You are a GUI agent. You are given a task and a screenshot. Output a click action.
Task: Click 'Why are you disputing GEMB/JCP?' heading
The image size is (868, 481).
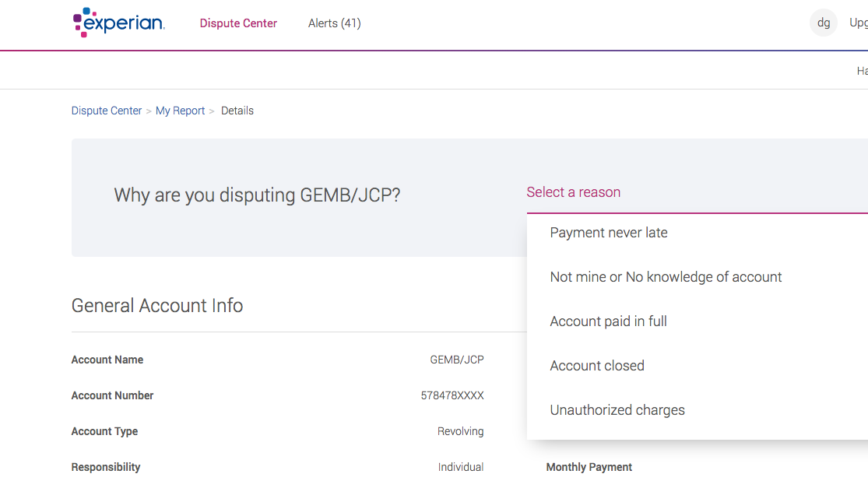(257, 195)
